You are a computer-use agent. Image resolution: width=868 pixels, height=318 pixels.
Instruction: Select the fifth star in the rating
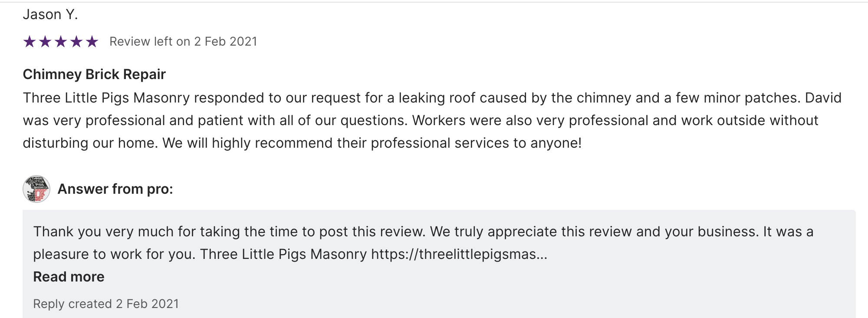(92, 42)
